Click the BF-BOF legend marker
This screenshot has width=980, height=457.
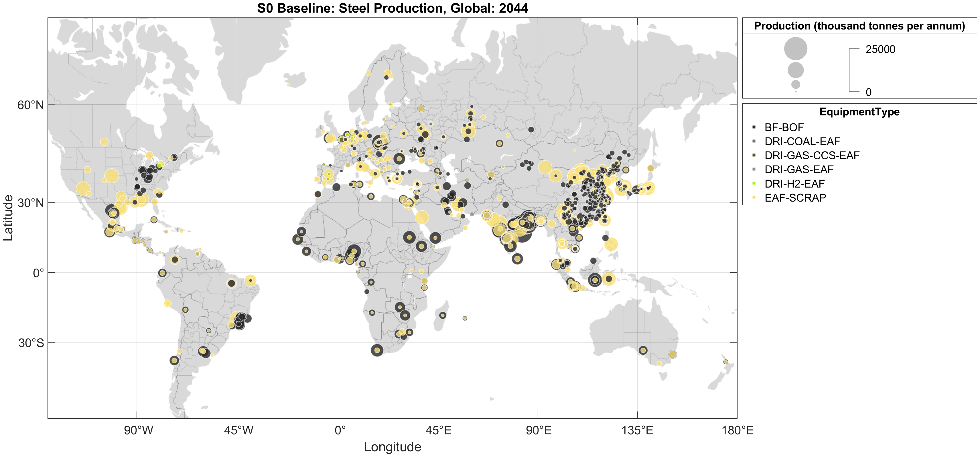(x=754, y=127)
